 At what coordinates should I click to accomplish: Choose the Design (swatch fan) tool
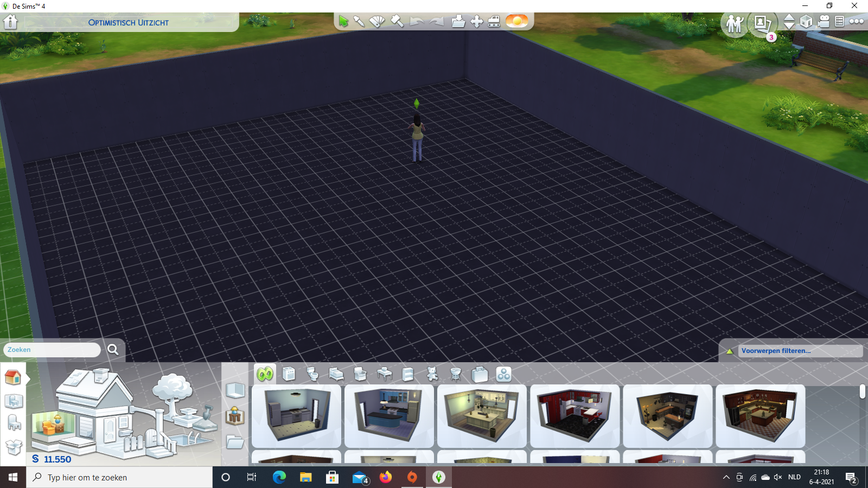377,22
